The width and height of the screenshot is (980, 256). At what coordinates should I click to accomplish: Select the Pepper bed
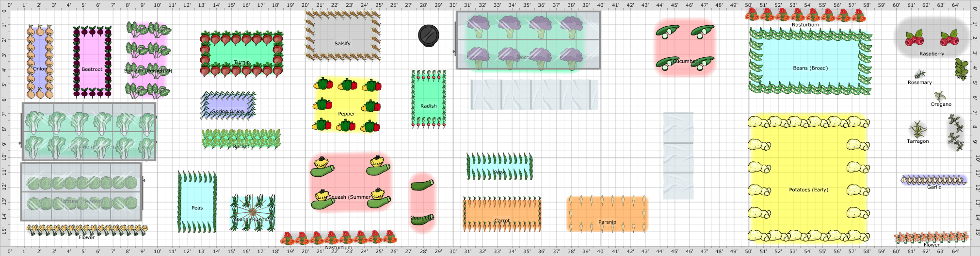[346, 105]
